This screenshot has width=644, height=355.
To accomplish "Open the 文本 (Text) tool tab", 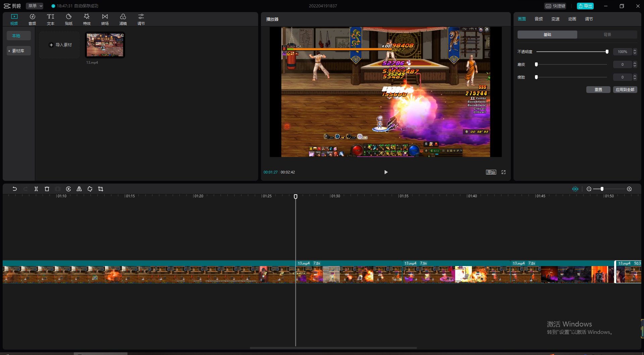I will click(x=50, y=19).
